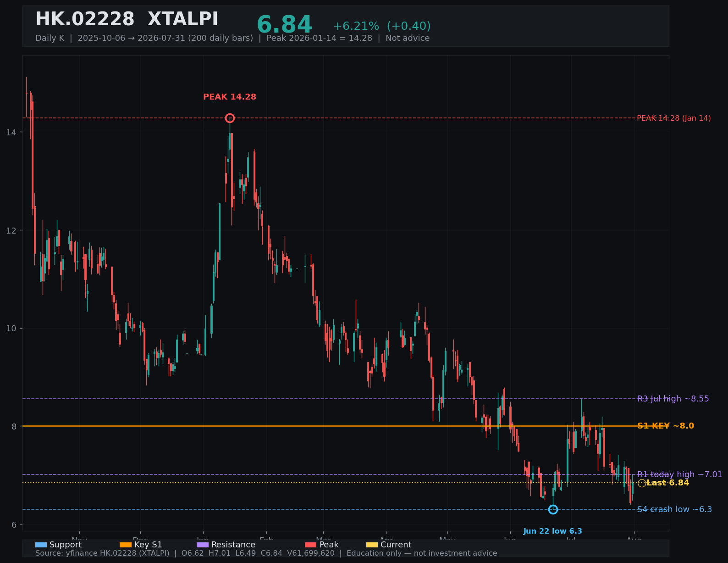The width and height of the screenshot is (728, 563).
Task: Click the 'Jun 22 low 6.3' annotation
Action: click(x=553, y=531)
